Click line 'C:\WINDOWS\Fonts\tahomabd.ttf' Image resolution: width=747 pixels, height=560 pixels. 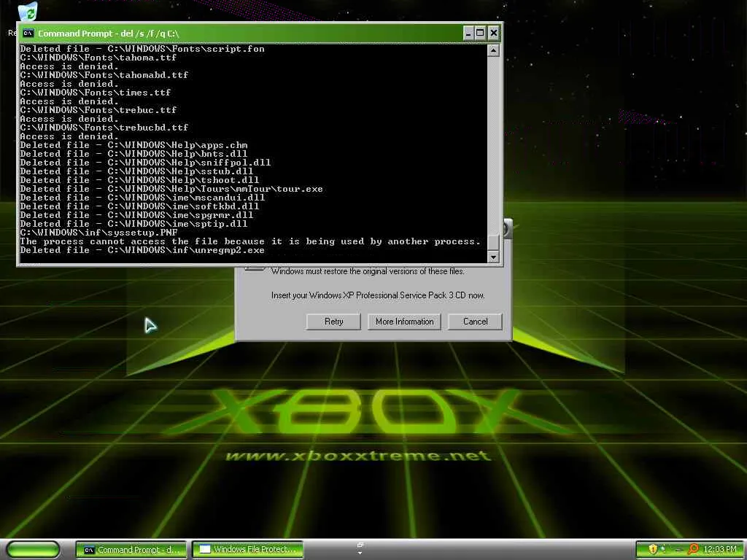104,75
